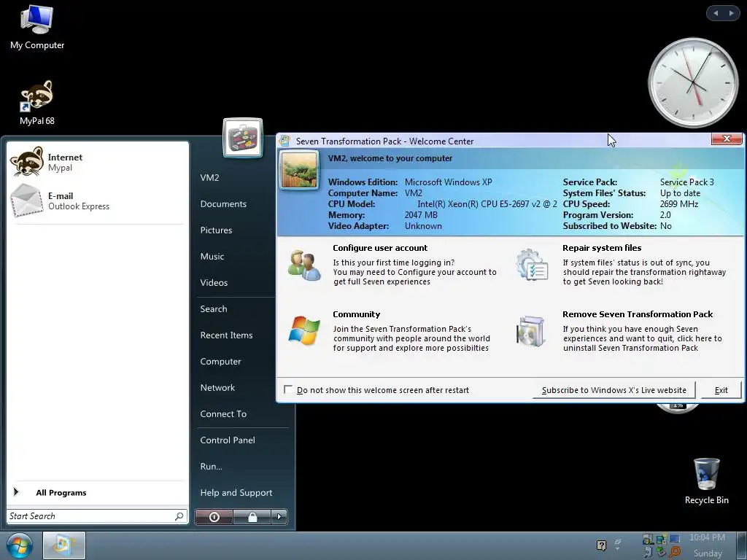Click the Windows Start orb
The image size is (747, 560).
(19, 546)
